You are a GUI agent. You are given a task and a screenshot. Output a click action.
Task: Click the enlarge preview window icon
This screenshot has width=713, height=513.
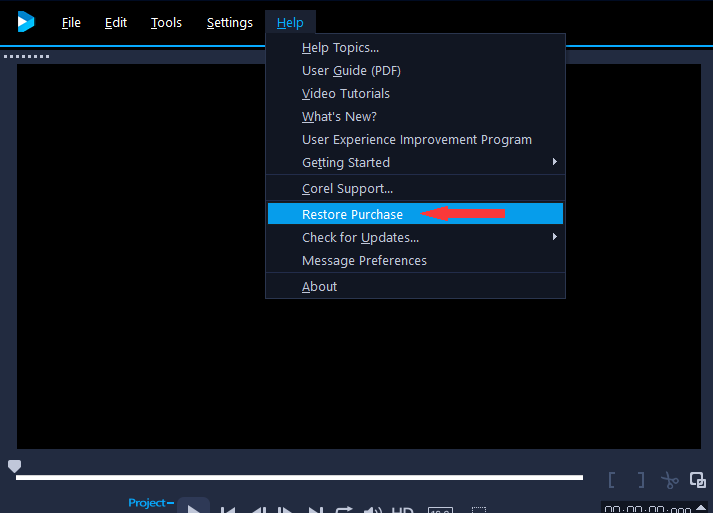tap(698, 479)
